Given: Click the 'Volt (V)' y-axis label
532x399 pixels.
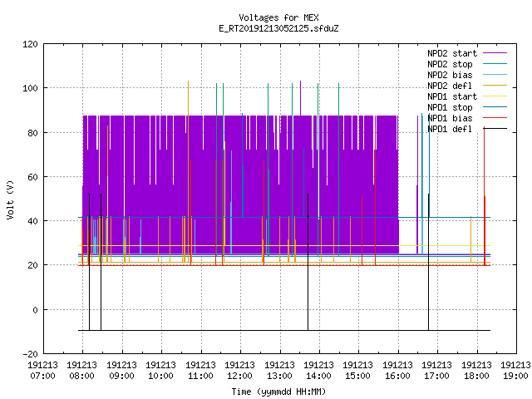Looking at the screenshot, I should 10,199.
